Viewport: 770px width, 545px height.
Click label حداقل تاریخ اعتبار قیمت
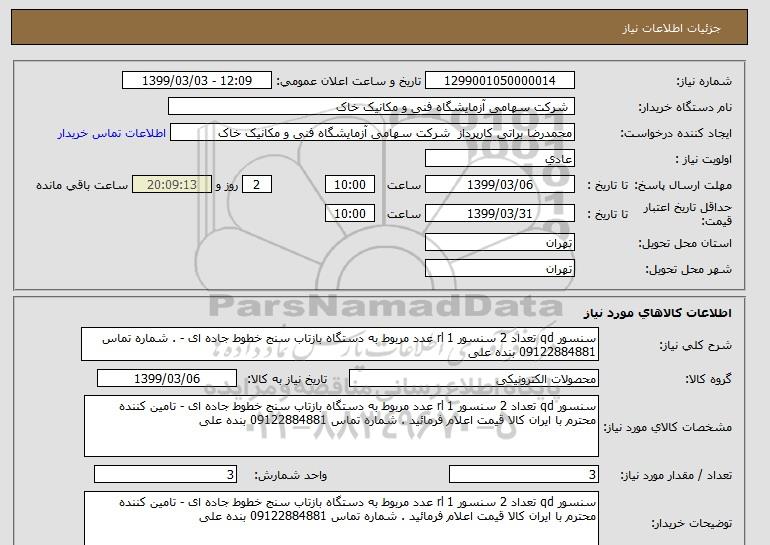(688, 214)
